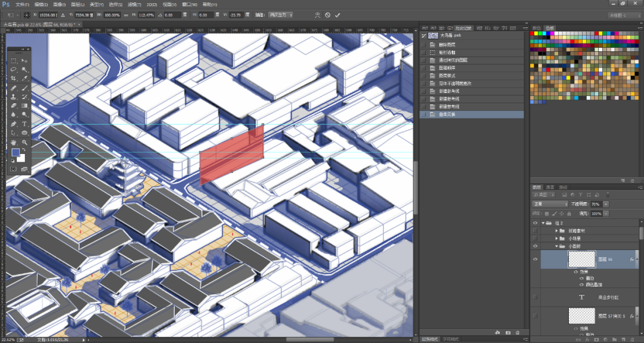
Task: Commit the transform with the checkmark
Action: (x=338, y=15)
